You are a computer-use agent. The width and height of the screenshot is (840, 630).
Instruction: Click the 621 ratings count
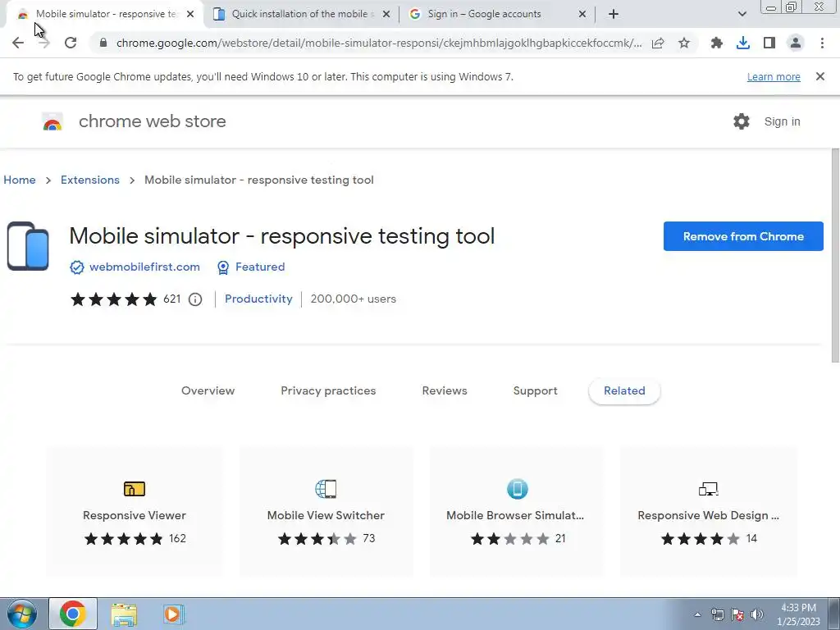[x=172, y=299]
